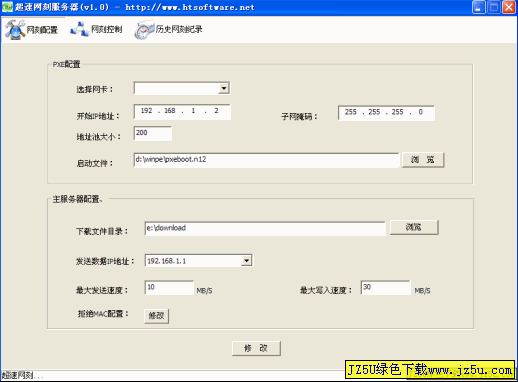Click the 子网掩码 label
Image resolution: width=518 pixels, height=382 pixels.
pyautogui.click(x=299, y=116)
